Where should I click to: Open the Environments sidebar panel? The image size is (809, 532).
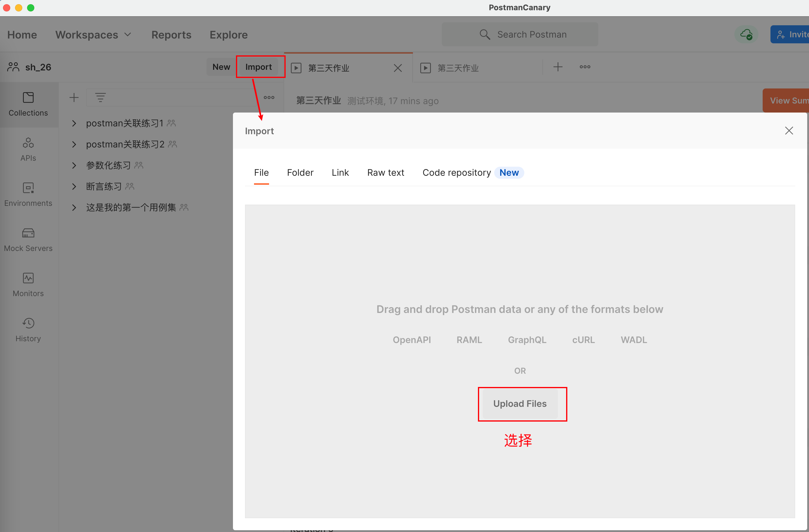tap(28, 195)
